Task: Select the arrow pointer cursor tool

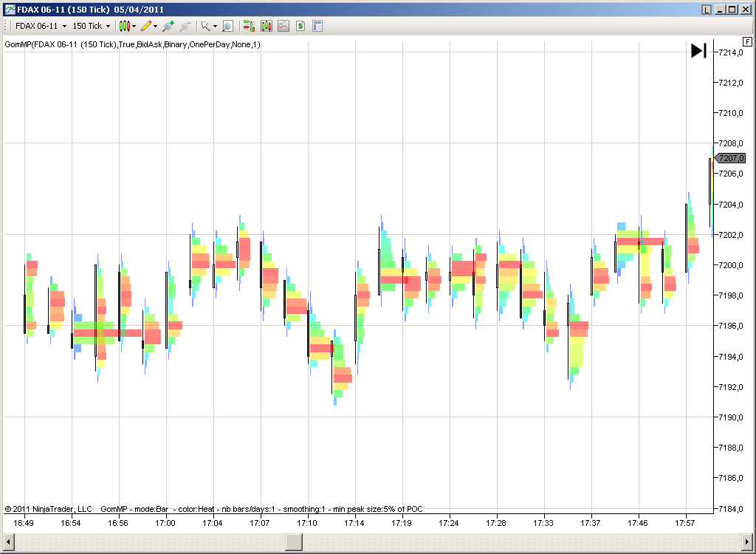Action: pyautogui.click(x=206, y=26)
